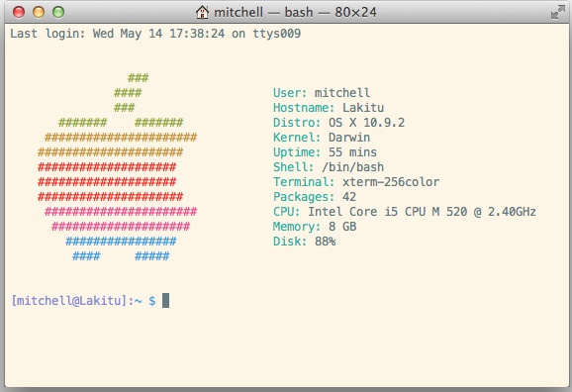Screen dimensions: 572x392
Task: Click the block cursor after the prompt
Action: pos(165,300)
